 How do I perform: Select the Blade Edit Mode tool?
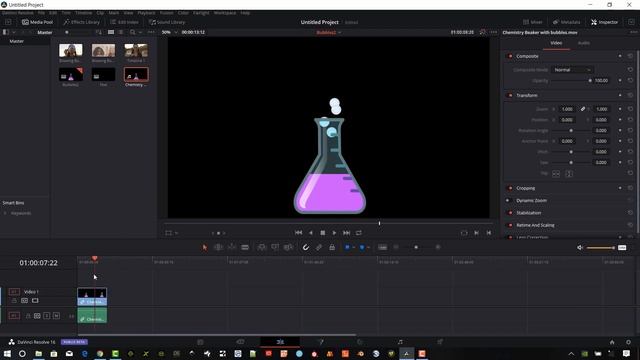245,247
